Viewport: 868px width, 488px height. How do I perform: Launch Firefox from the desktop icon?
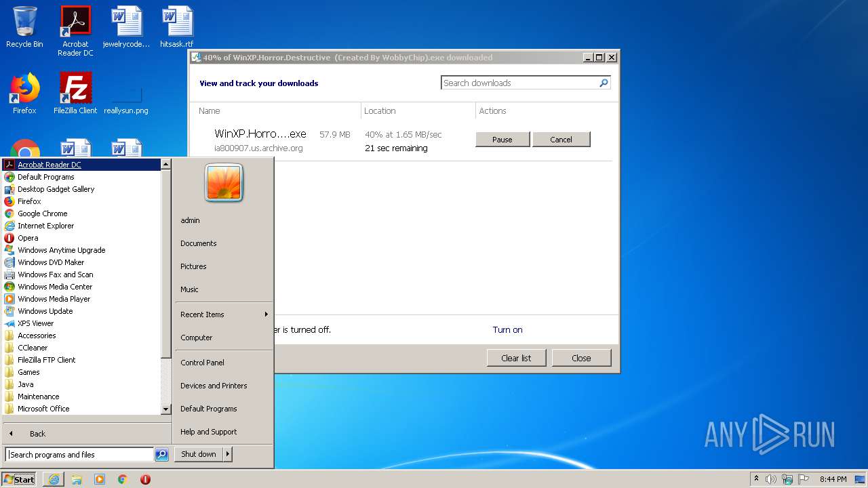click(24, 94)
